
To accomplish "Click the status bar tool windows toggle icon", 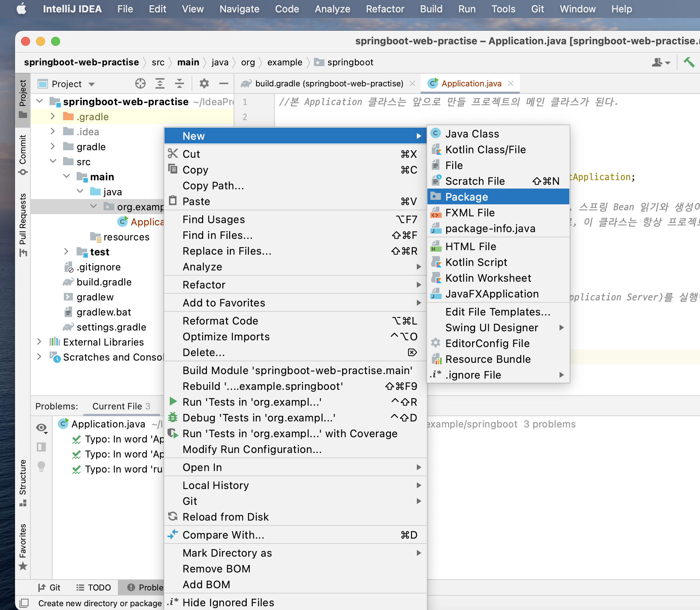I will point(24,603).
